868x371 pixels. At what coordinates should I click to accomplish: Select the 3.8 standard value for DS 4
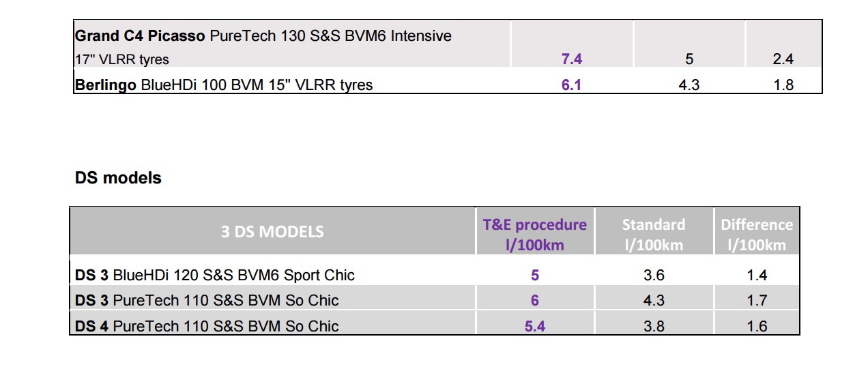(653, 326)
